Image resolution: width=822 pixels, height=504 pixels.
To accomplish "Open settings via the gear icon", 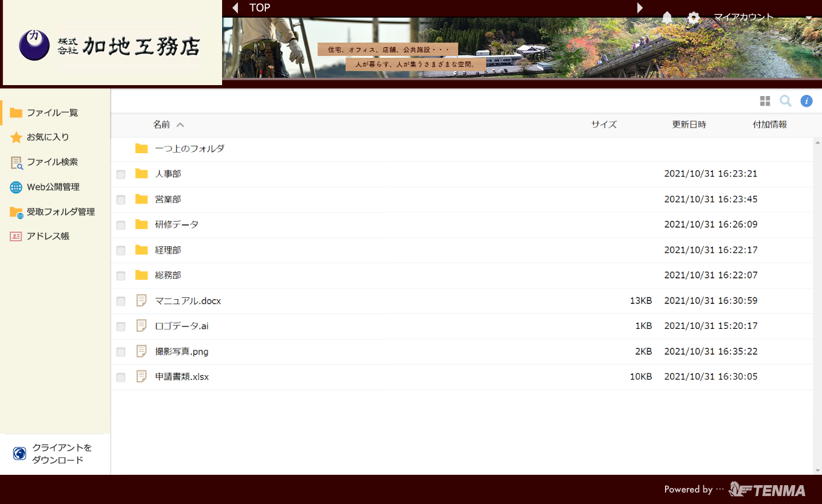I will [694, 18].
